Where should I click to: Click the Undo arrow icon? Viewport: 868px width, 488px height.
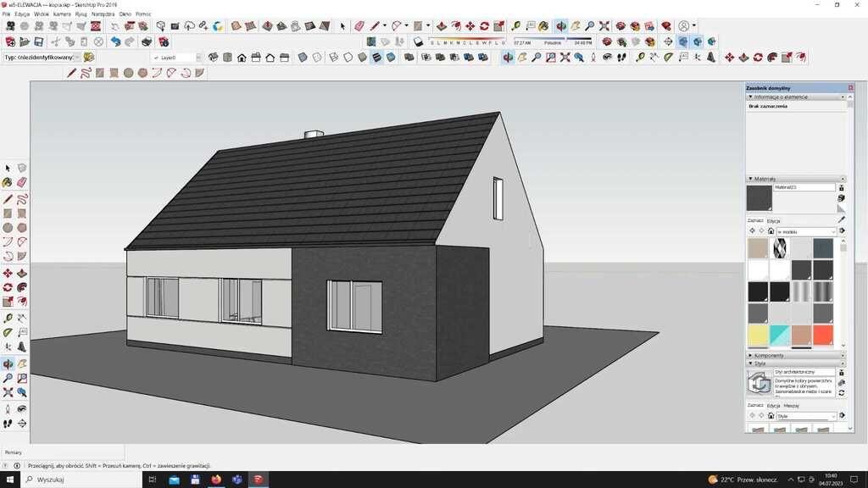point(115,42)
